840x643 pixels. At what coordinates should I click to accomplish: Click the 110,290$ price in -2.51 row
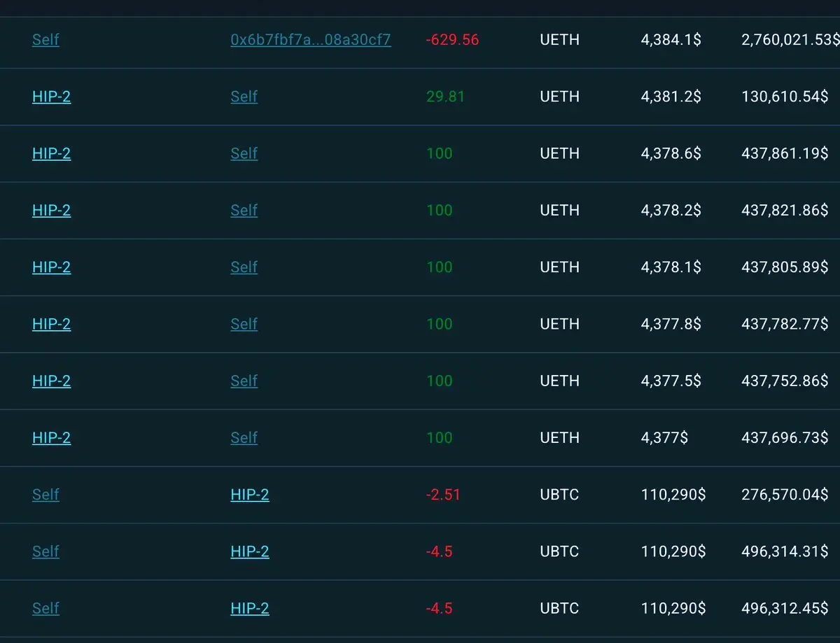point(673,495)
